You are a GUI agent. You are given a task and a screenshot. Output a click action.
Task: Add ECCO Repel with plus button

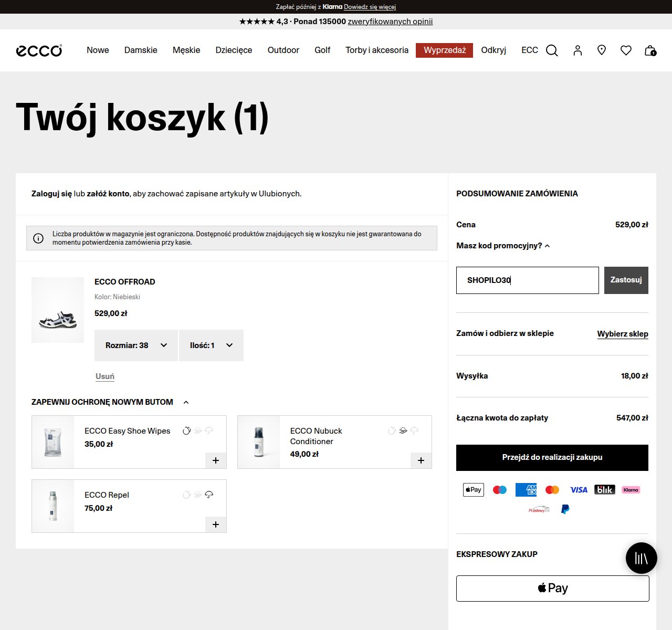click(216, 524)
